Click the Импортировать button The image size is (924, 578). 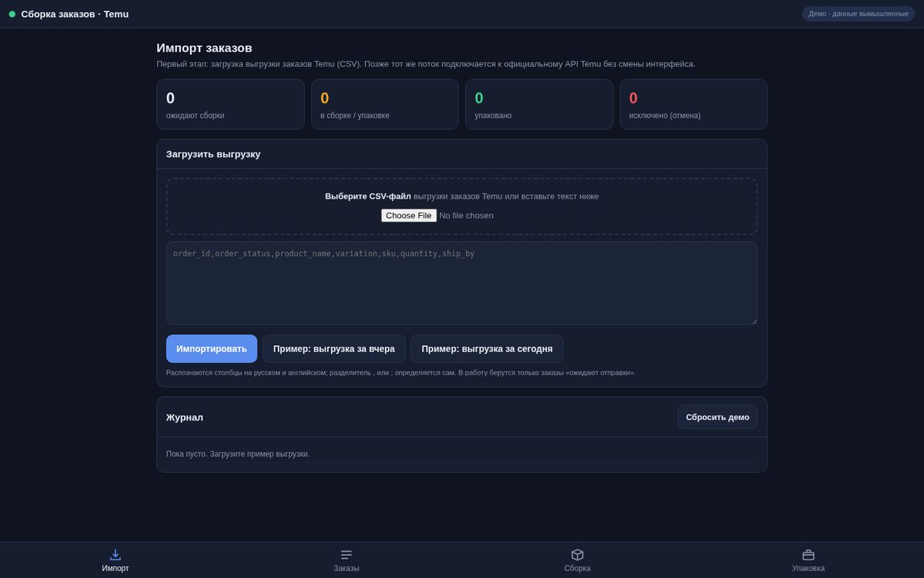tap(212, 348)
